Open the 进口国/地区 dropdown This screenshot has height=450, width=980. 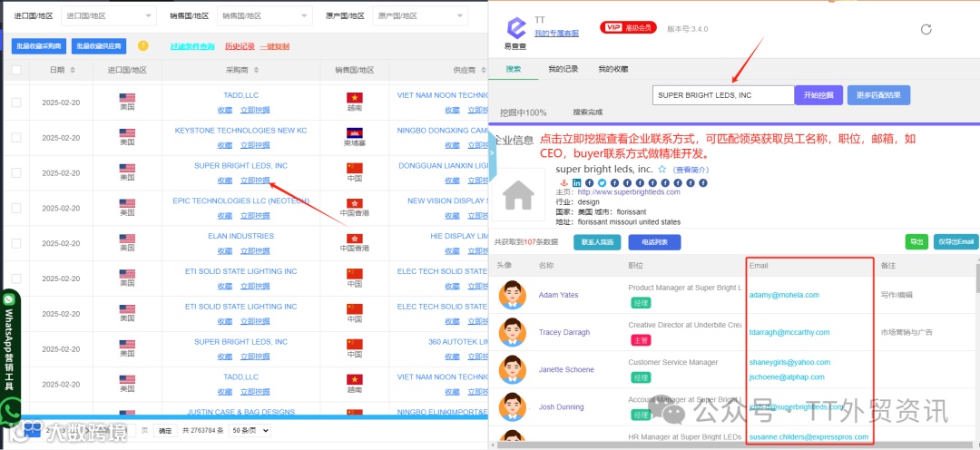(x=109, y=15)
